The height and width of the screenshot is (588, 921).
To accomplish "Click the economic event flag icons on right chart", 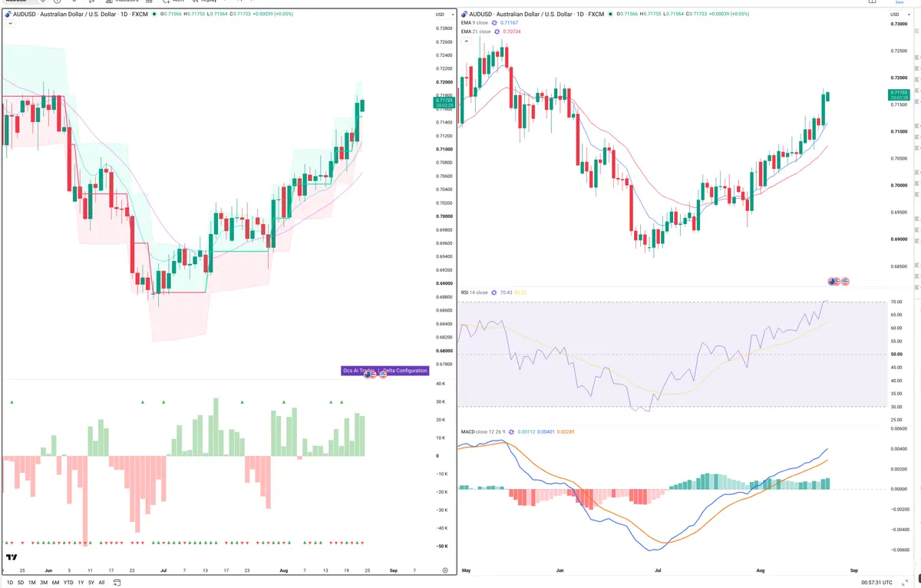I will (838, 282).
